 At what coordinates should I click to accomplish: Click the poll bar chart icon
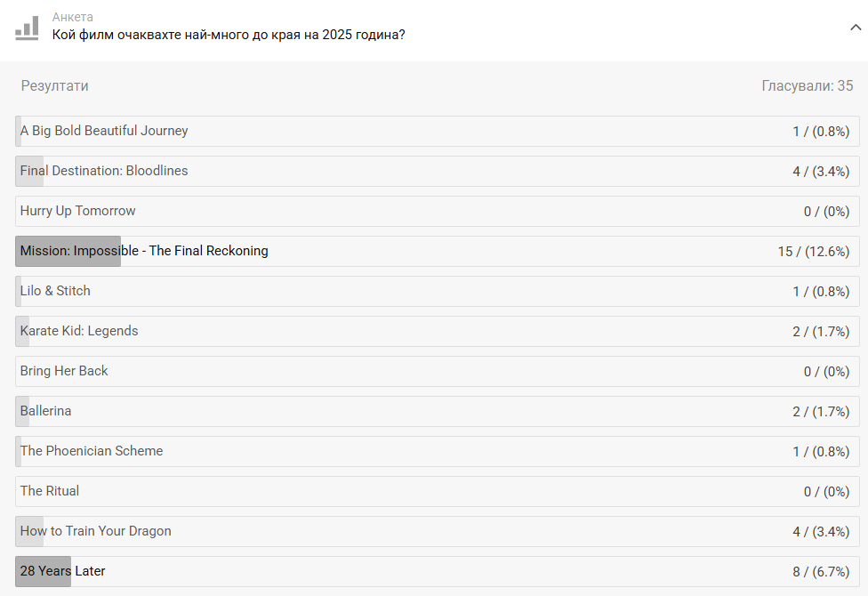pyautogui.click(x=27, y=28)
